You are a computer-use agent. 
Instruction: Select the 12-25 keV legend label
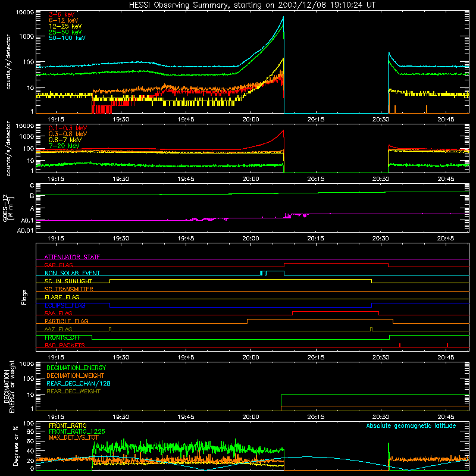65,26
